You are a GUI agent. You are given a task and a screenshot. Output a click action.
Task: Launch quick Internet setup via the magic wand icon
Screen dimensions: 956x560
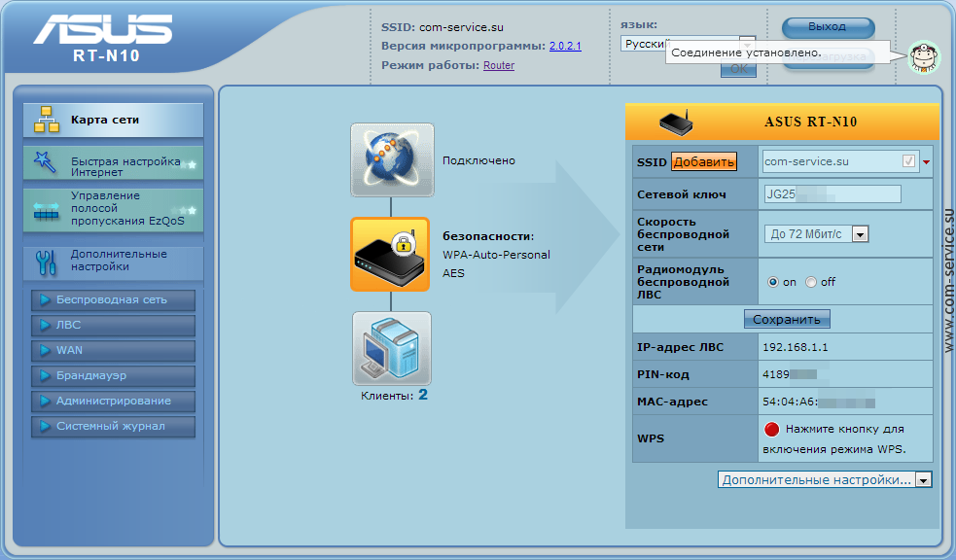45,162
